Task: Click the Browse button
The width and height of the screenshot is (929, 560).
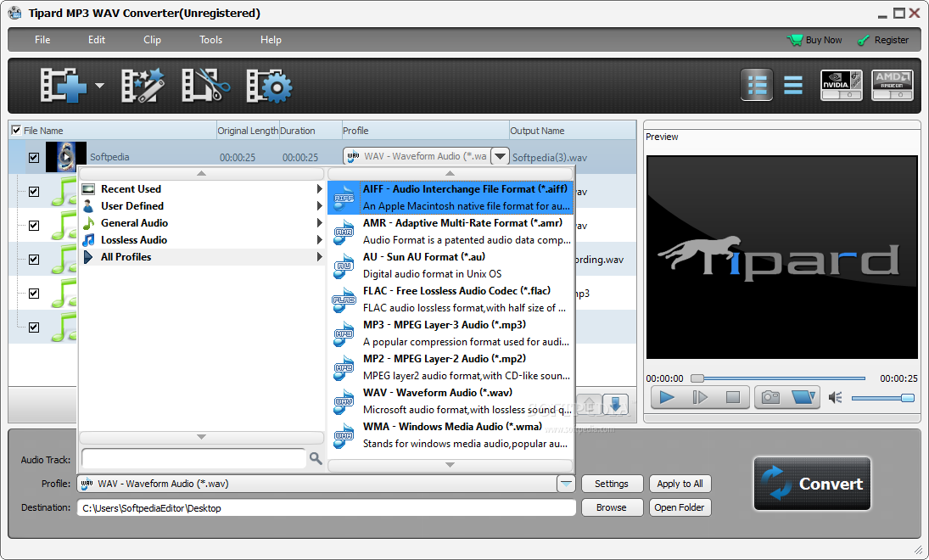Action: (x=612, y=507)
